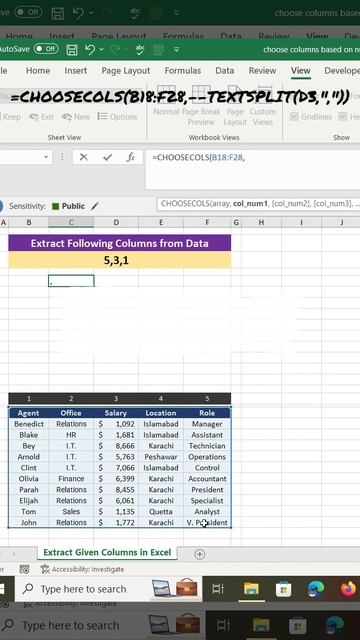
Task: Click the Extract Following Columns from Data cell
Action: click(x=120, y=243)
